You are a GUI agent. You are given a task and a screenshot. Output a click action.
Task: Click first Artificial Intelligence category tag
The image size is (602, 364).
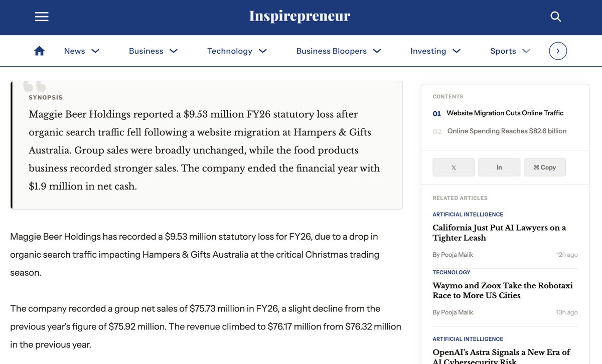(x=468, y=214)
